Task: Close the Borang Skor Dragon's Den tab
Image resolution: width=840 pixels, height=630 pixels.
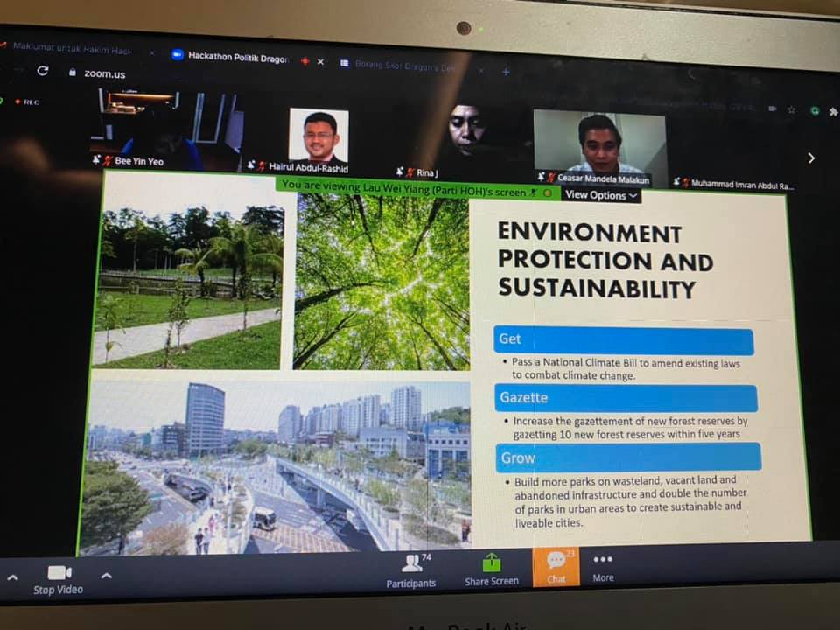Action: point(480,70)
